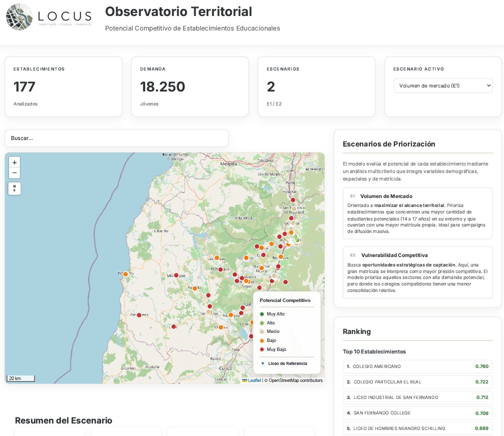
Task: Click the Resumen del Escenario heading
Action: click(x=64, y=420)
